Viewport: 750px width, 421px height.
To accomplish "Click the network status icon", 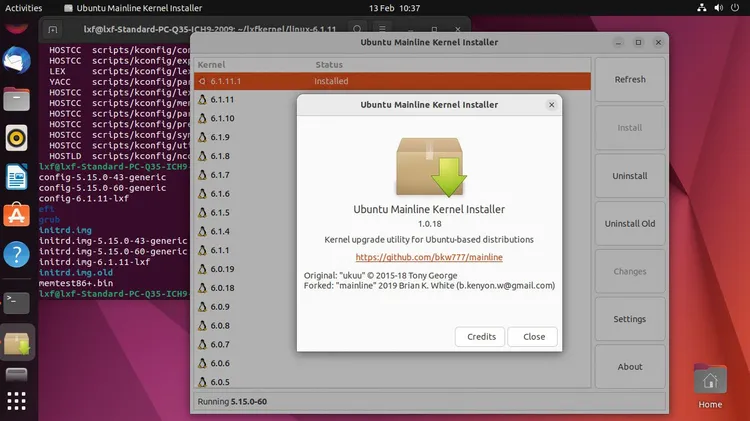I will [x=702, y=8].
